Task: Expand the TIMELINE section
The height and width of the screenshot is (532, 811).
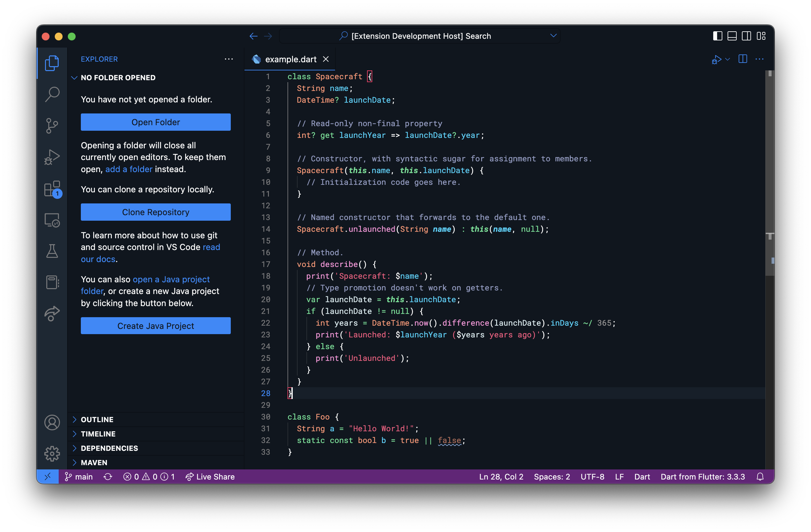Action: click(x=98, y=434)
